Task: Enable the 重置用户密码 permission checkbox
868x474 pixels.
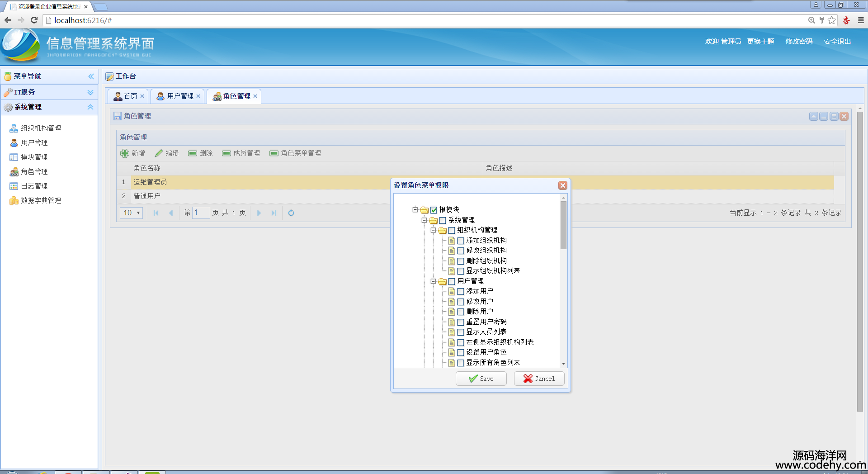Action: (461, 322)
